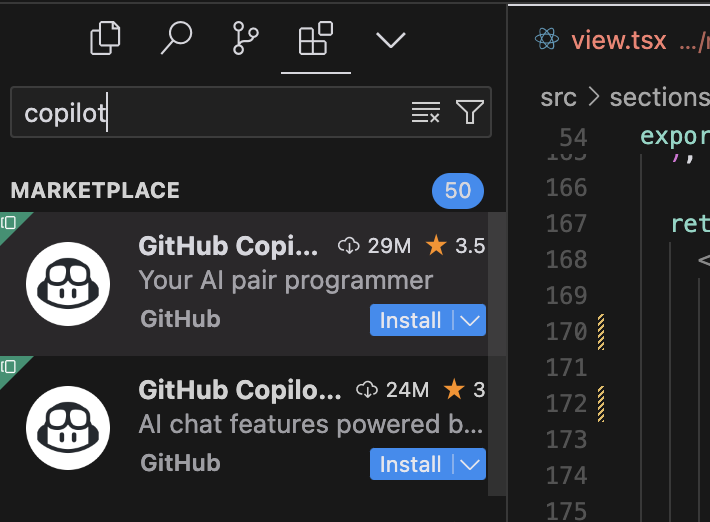Open the Explorer files view icon
Viewport: 710px width, 522px height.
point(105,38)
